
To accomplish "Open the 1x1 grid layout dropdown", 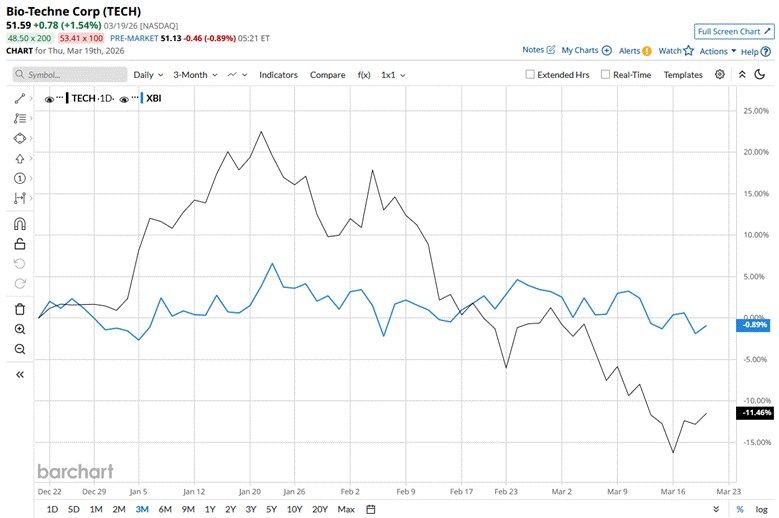I will 393,74.
